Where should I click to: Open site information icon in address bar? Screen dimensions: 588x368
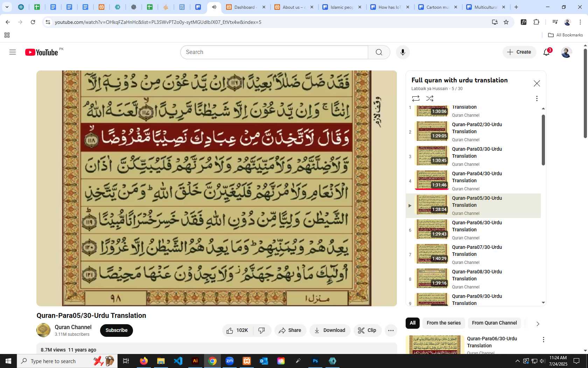(x=48, y=22)
